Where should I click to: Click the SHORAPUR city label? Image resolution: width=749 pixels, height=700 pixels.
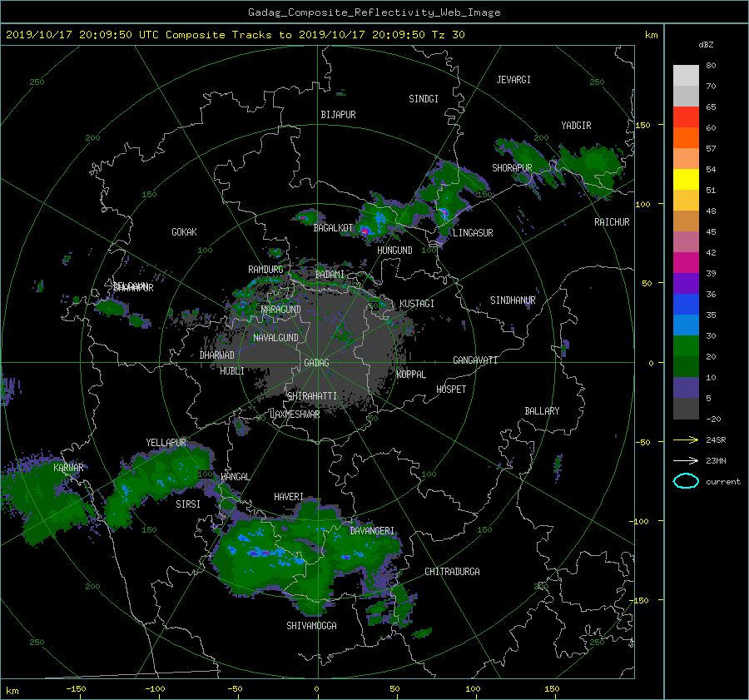click(x=512, y=167)
